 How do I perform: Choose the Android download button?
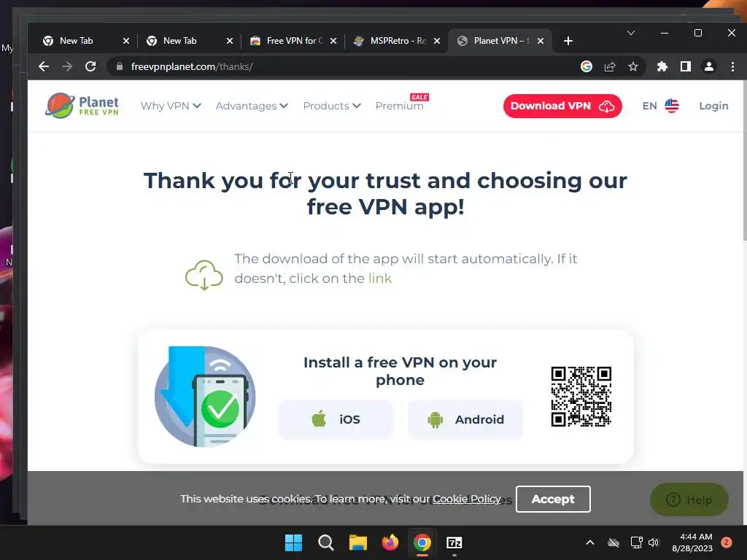click(x=465, y=419)
